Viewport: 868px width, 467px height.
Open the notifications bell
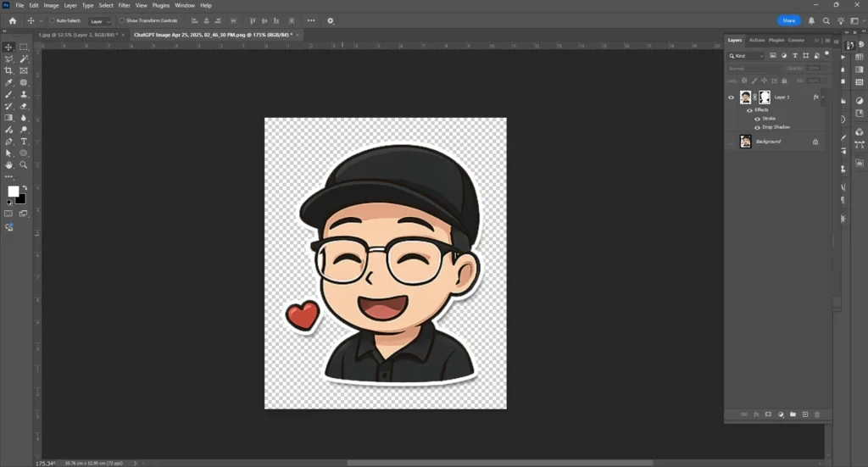pos(811,21)
